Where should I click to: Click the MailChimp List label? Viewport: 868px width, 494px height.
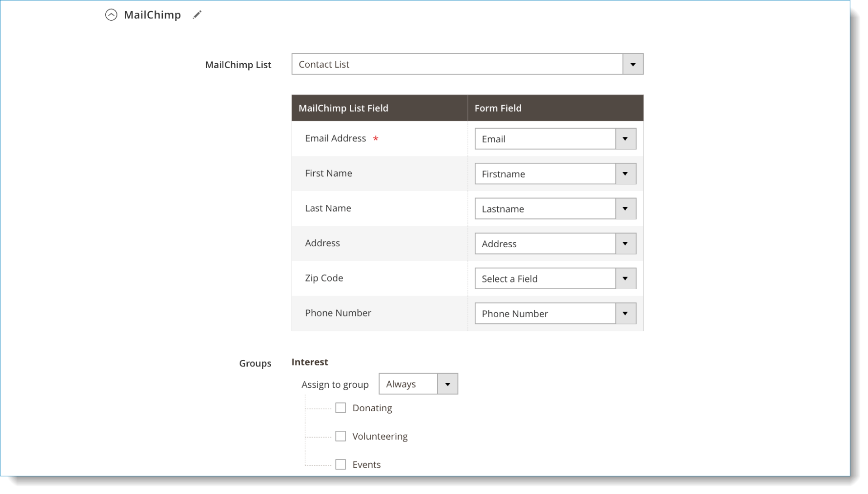click(238, 65)
